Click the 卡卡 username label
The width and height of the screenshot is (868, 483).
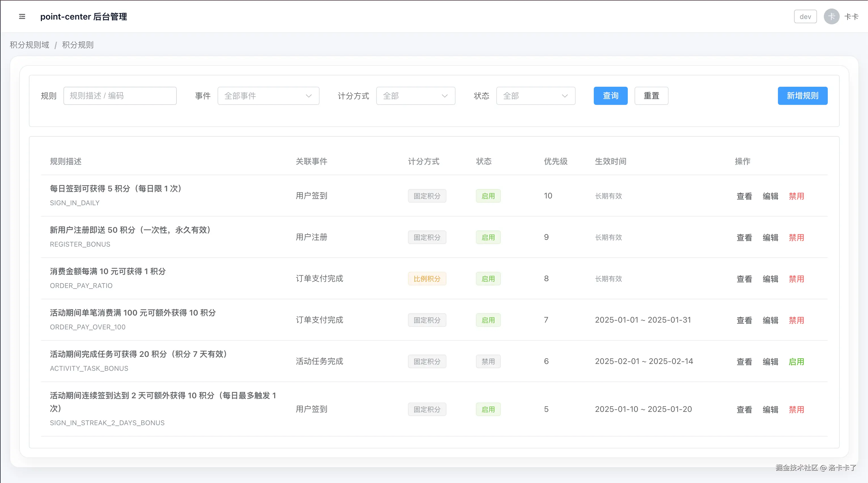coord(851,16)
